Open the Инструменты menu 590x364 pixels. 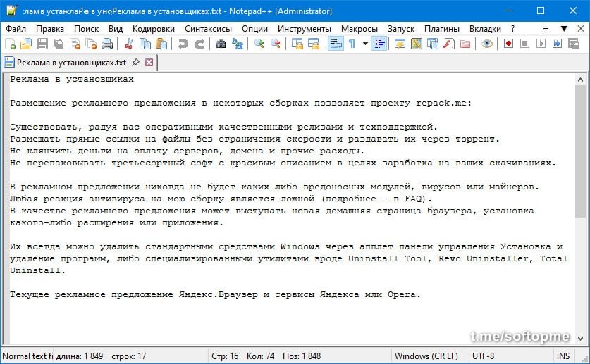click(305, 29)
